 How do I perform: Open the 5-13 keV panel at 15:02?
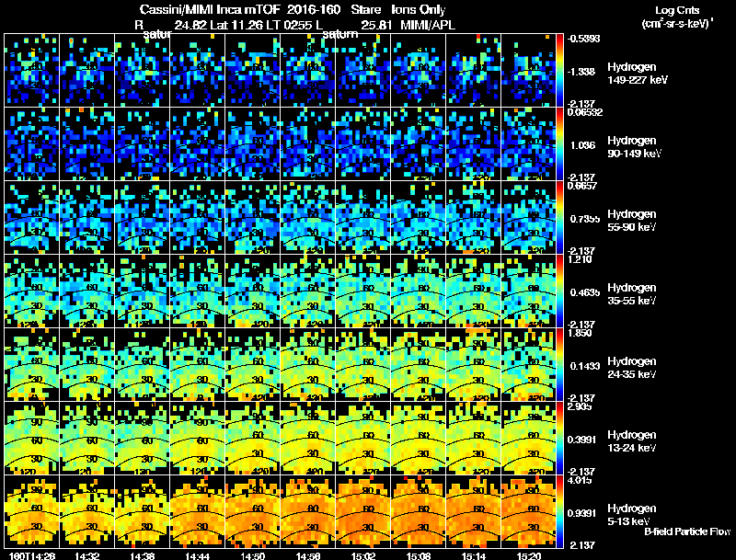pyautogui.click(x=363, y=511)
